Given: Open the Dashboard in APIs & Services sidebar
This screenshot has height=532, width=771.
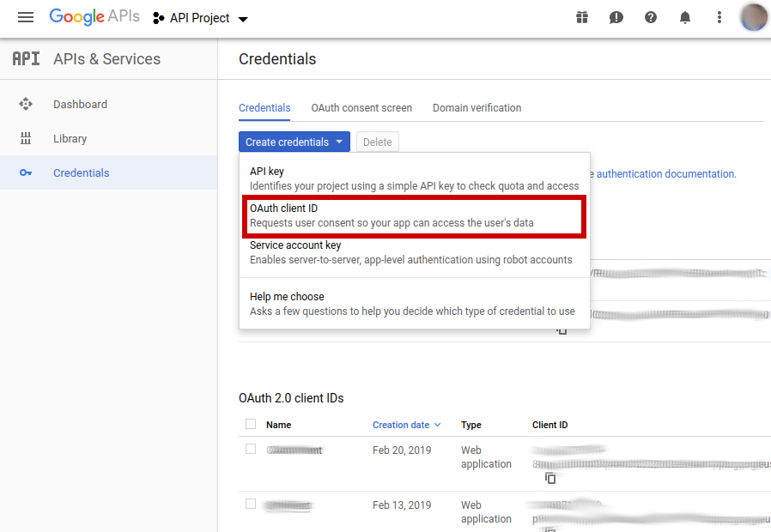Looking at the screenshot, I should pyautogui.click(x=80, y=104).
